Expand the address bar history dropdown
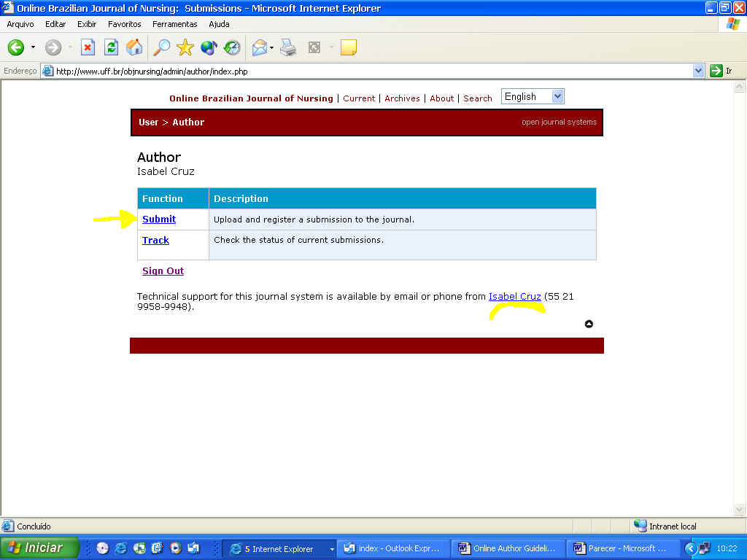Image resolution: width=747 pixels, height=560 pixels. pos(698,71)
